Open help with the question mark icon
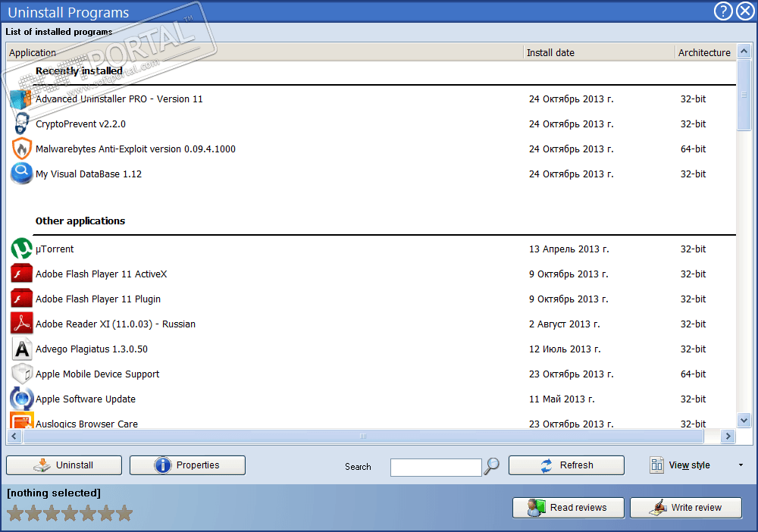 pyautogui.click(x=723, y=11)
